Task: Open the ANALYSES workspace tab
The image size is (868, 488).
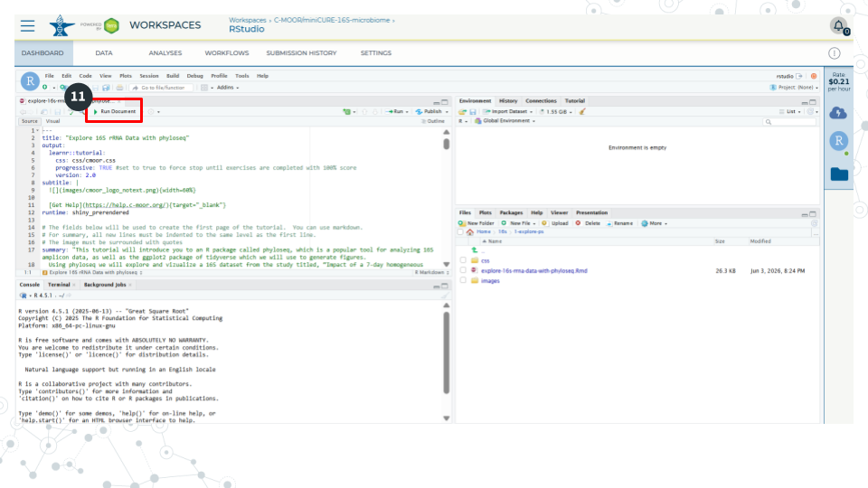Action: 165,53
